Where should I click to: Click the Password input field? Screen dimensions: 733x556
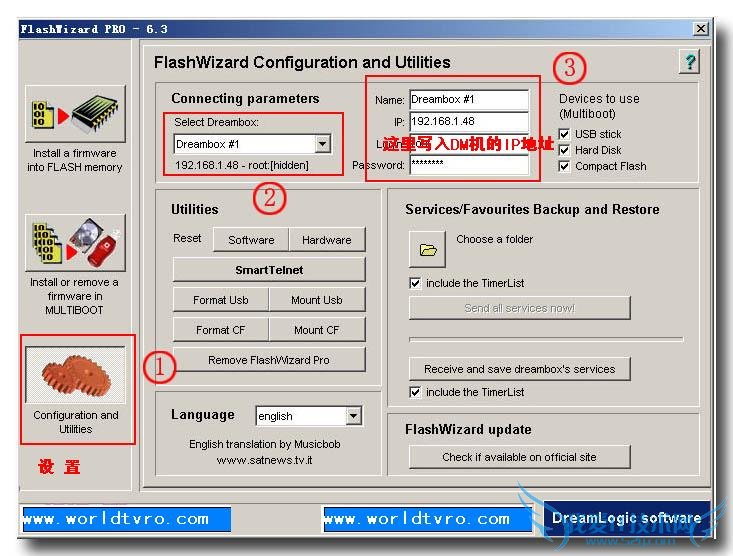click(469, 165)
